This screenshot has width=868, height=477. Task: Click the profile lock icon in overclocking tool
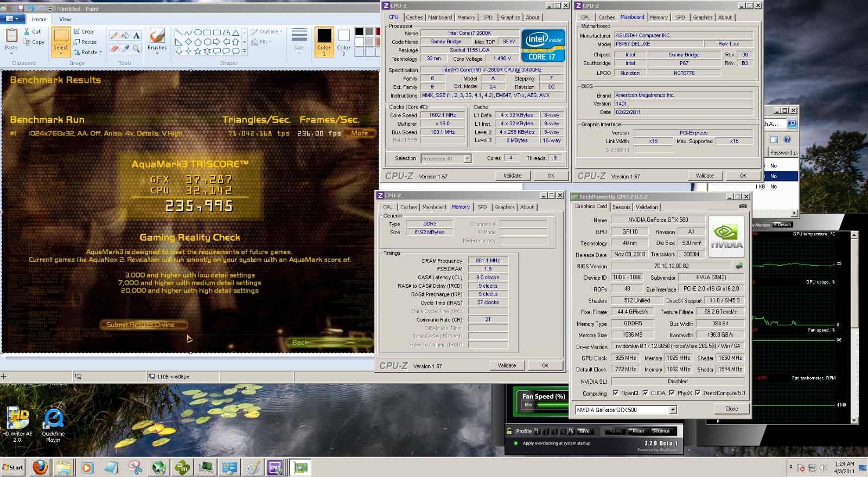509,431
